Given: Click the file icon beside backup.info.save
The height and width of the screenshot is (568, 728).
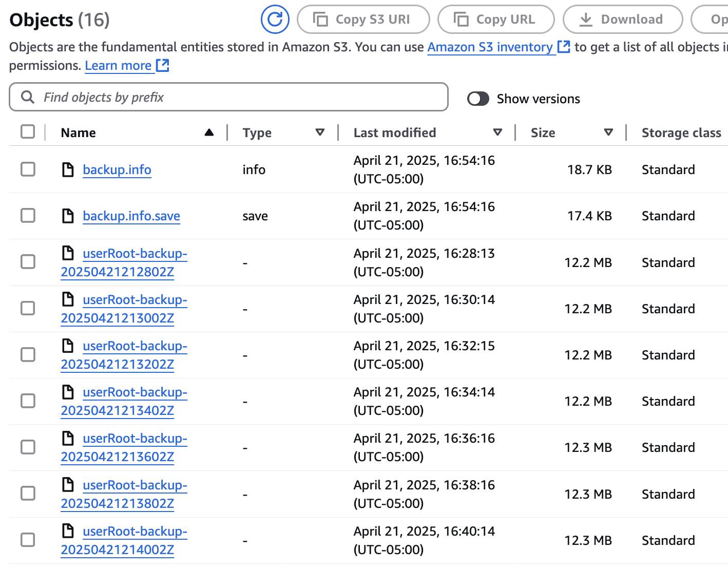Looking at the screenshot, I should coord(68,216).
